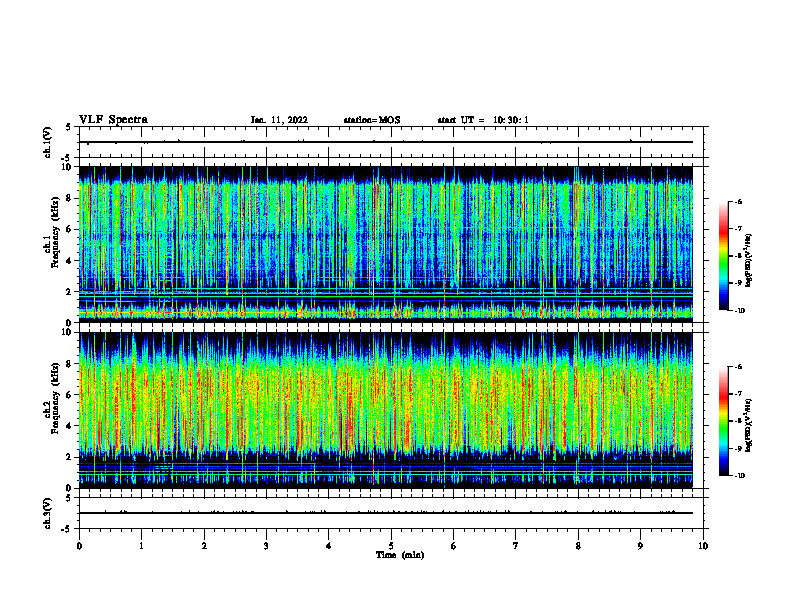
Task: Click the ch.3 voltage waveform trace
Action: click(x=386, y=513)
